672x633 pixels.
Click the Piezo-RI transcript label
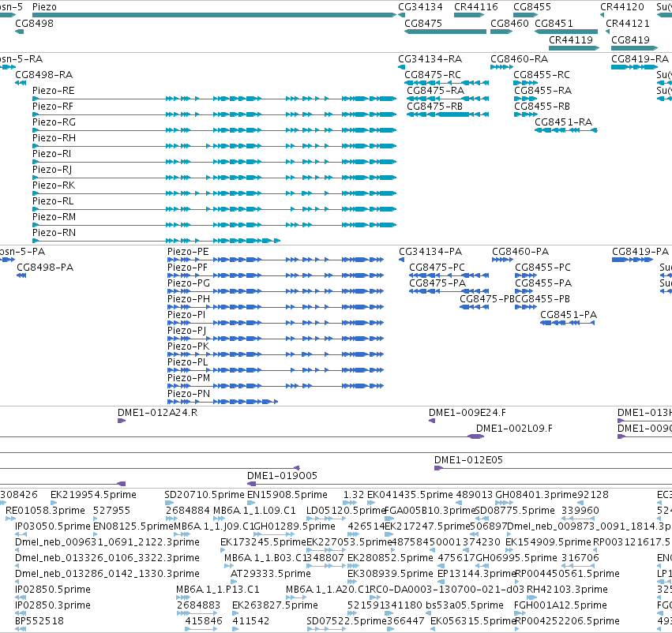pyautogui.click(x=52, y=154)
